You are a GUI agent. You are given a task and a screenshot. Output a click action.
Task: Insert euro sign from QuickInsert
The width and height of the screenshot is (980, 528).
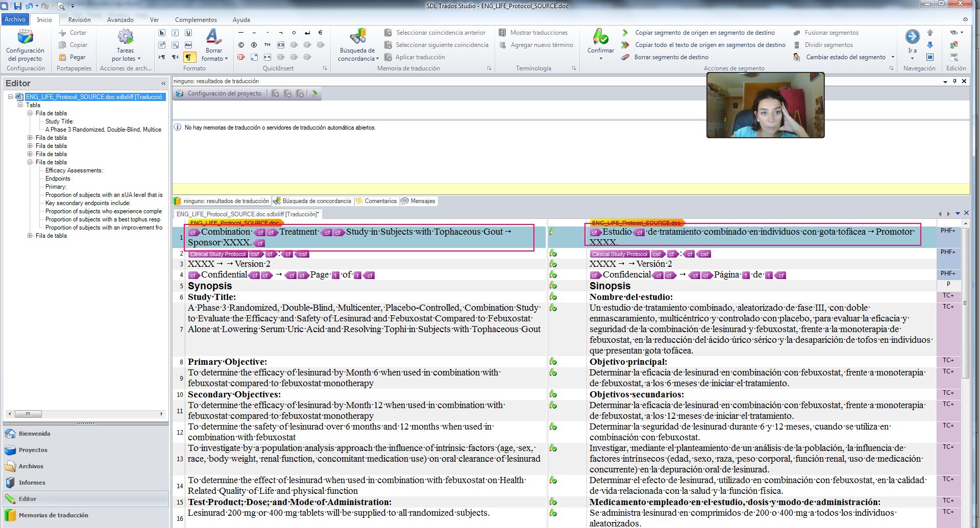[x=321, y=33]
